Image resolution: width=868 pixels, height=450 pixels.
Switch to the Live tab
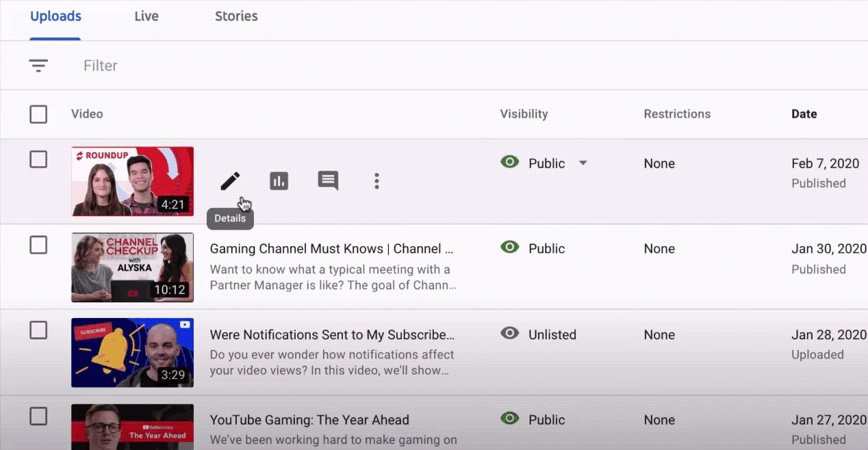(x=146, y=16)
